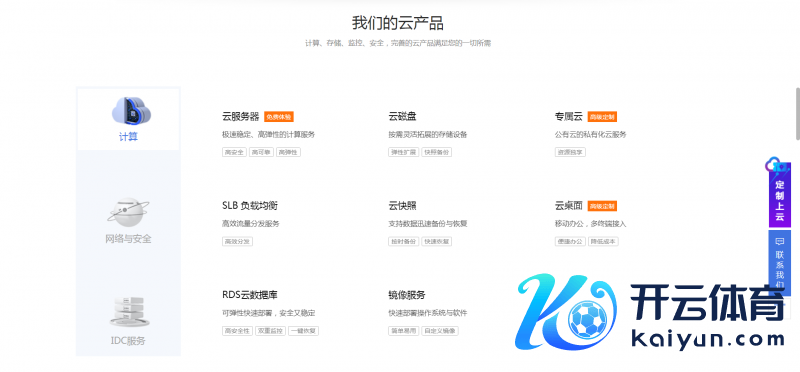The width and height of the screenshot is (800, 372).
Task: Open the 云桌面 product link
Action: tap(568, 206)
